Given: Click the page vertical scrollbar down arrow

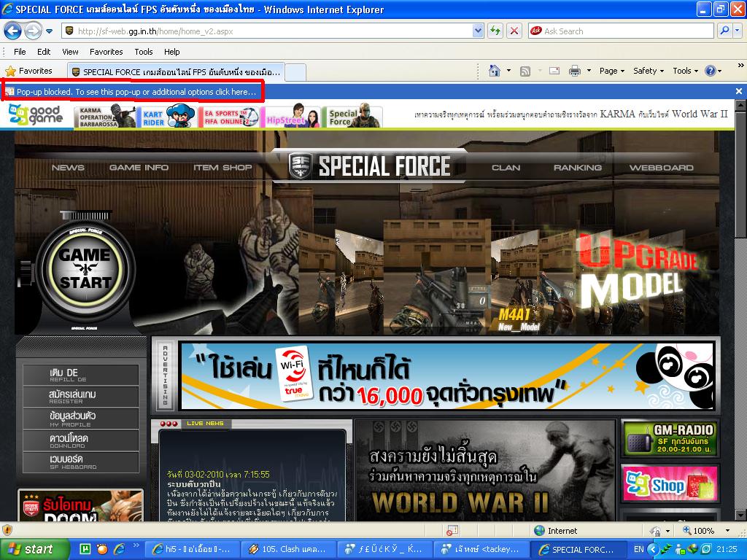Looking at the screenshot, I should pyautogui.click(x=740, y=516).
